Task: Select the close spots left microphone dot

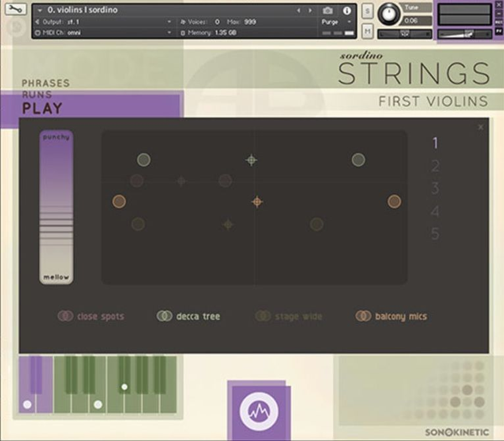Action: pyautogui.click(x=137, y=181)
